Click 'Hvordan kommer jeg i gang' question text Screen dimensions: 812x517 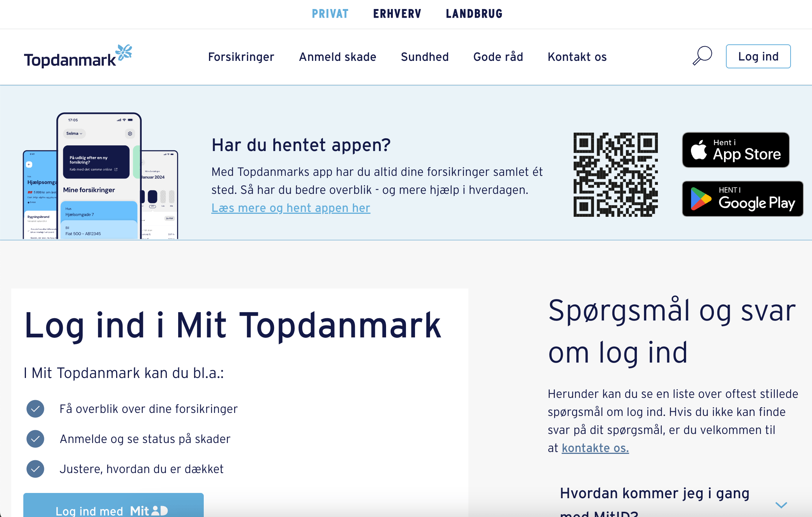654,502
